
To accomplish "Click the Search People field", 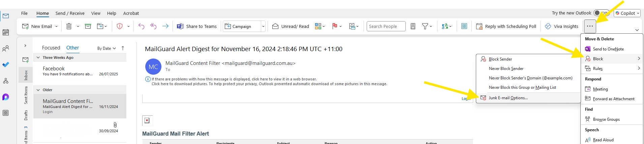I will pyautogui.click(x=386, y=26).
